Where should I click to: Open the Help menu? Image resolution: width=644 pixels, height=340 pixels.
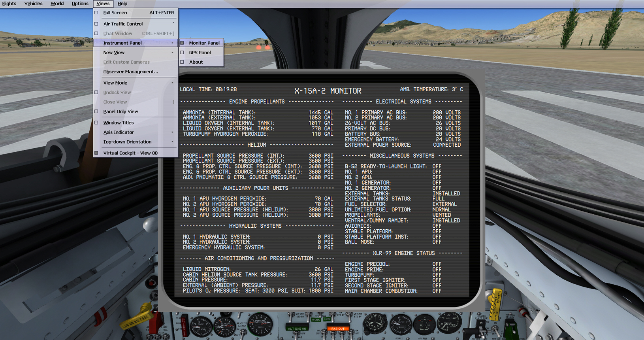pos(122,4)
